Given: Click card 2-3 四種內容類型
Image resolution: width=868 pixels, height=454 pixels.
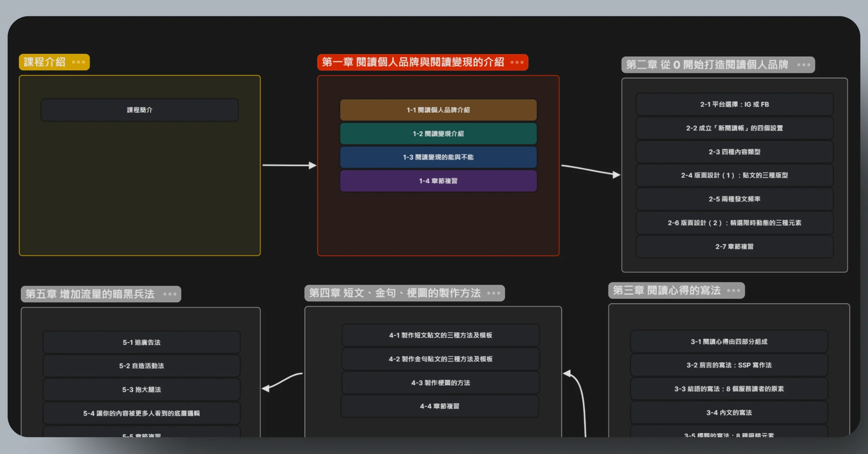Looking at the screenshot, I should click(734, 152).
